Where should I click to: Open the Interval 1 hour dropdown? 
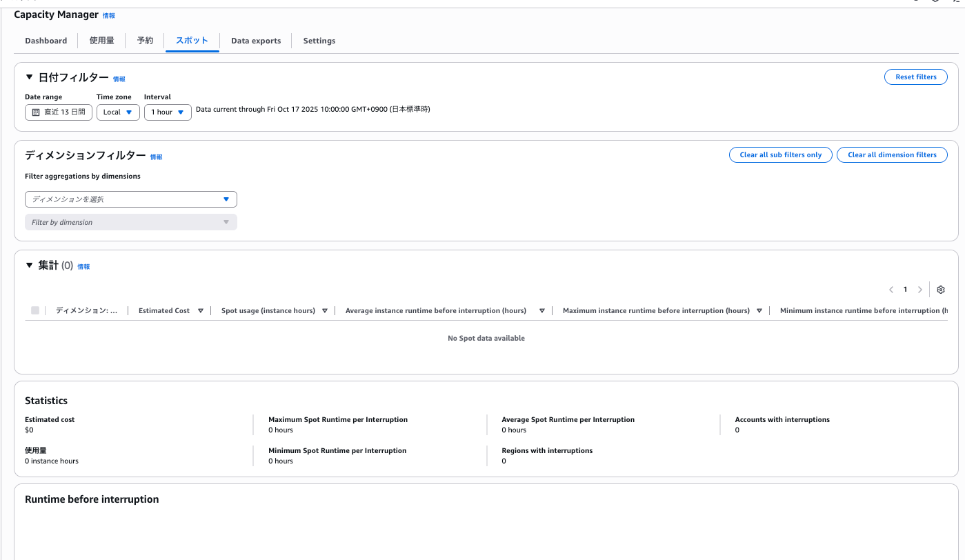(168, 112)
